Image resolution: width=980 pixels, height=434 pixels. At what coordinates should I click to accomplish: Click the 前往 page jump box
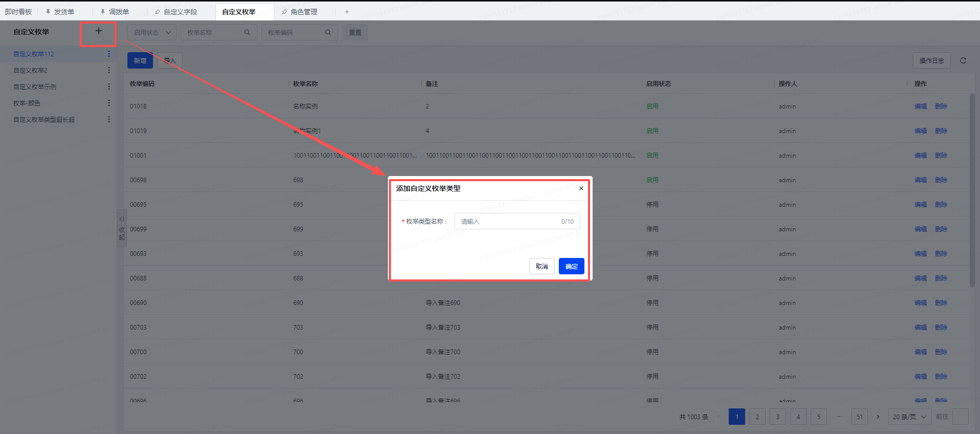point(961,417)
